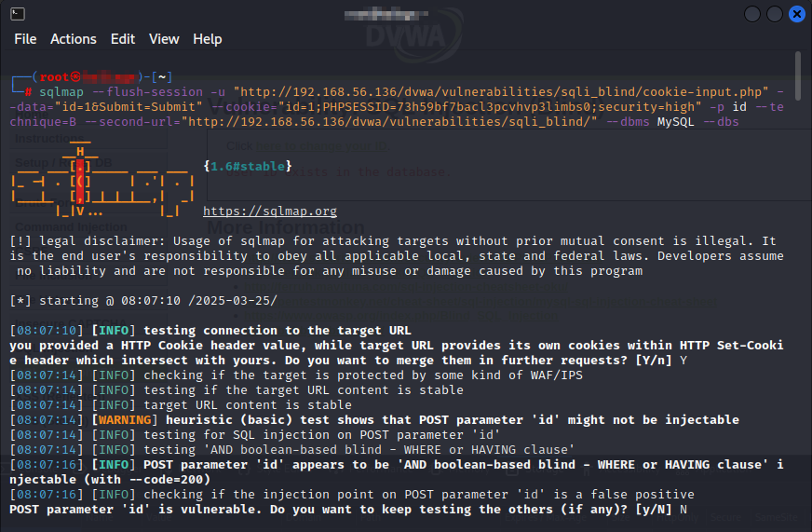The image size is (812, 532).
Task: Click the 'root' prompt username
Action: click(x=54, y=77)
